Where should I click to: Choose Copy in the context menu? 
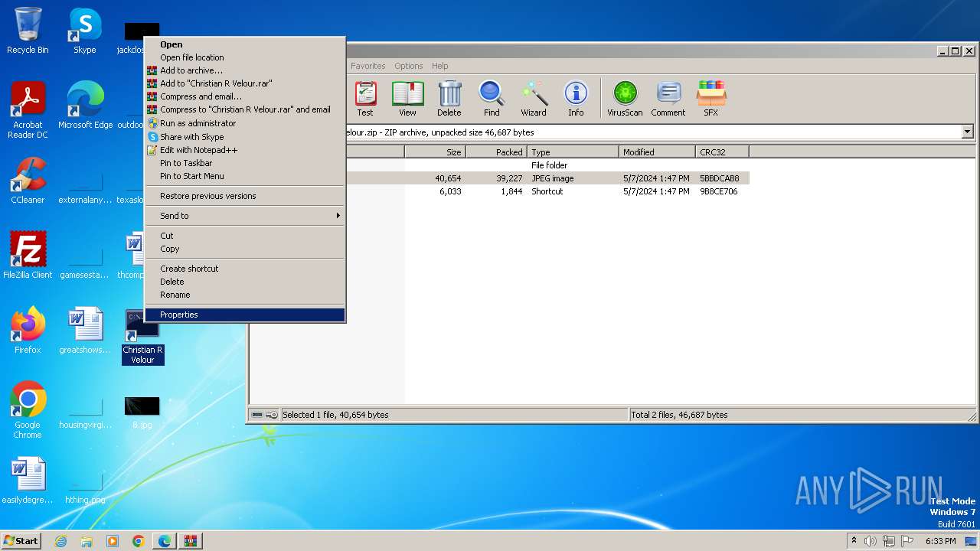point(245,249)
